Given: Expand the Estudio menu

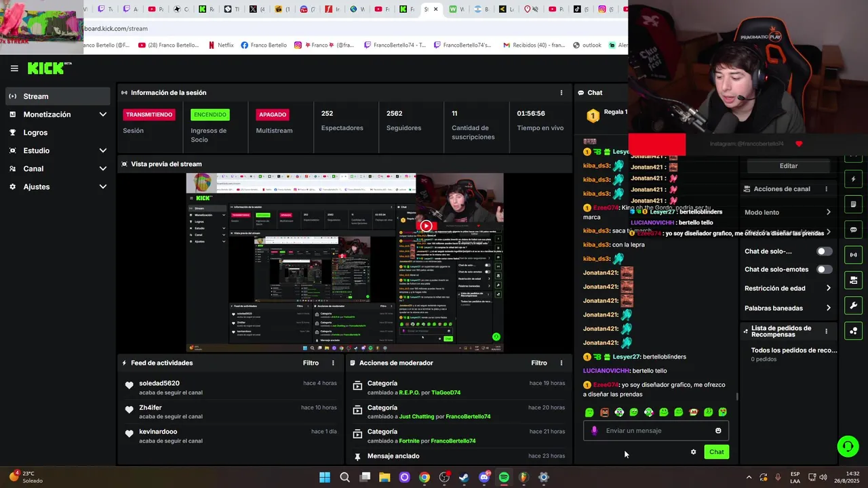Looking at the screenshot, I should [x=57, y=150].
